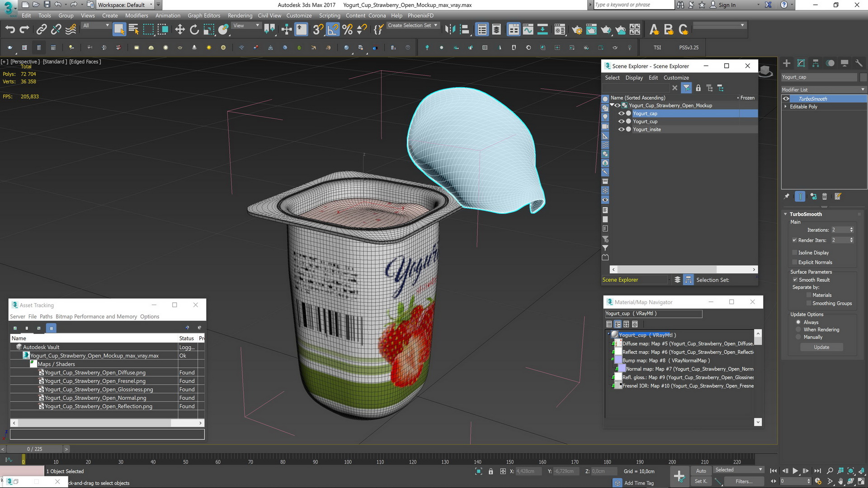Open the Modifier List dropdown

tap(823, 89)
